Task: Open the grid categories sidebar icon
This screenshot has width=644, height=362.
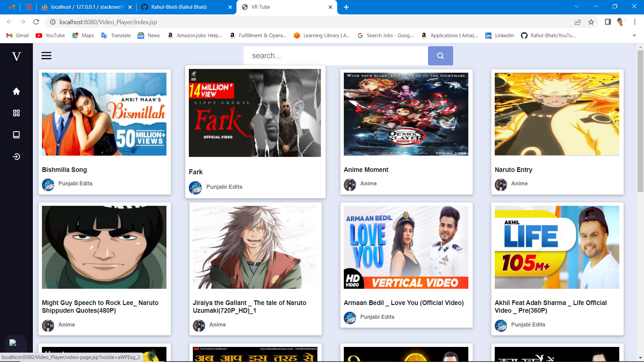Action: pos(16,113)
